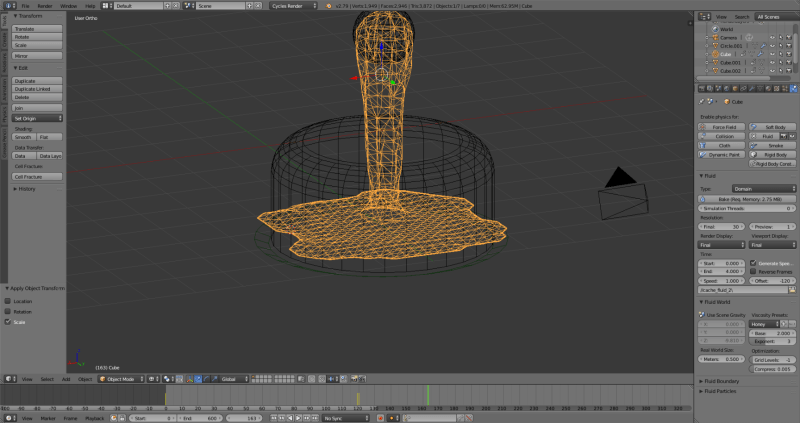Screen dimensions: 800x423
Task: Click the outliner editor type icon
Action: (x=705, y=17)
